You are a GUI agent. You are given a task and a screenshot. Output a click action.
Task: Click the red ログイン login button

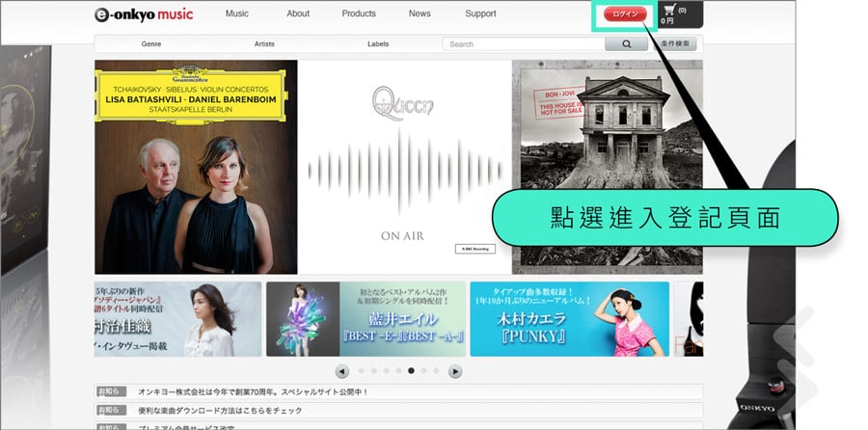point(625,14)
